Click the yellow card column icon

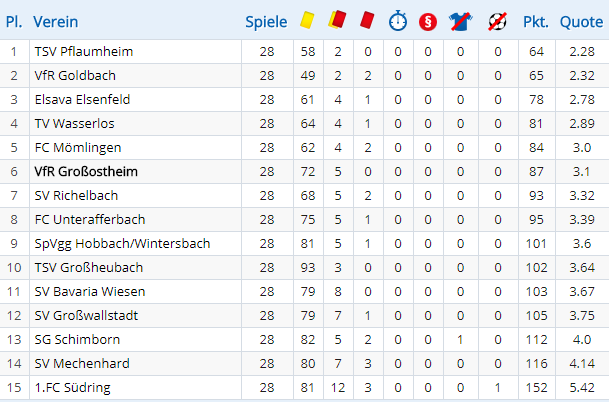[307, 20]
